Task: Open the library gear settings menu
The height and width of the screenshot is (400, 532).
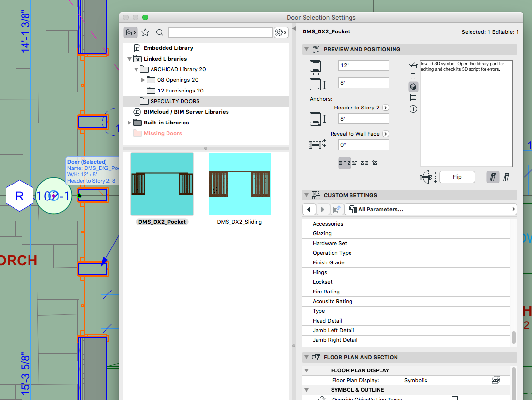Action: coord(280,32)
